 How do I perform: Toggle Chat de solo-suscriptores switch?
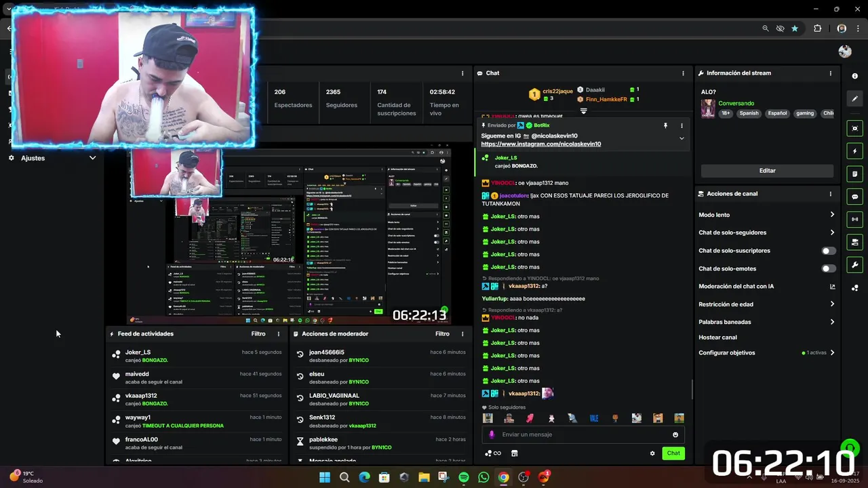829,251
